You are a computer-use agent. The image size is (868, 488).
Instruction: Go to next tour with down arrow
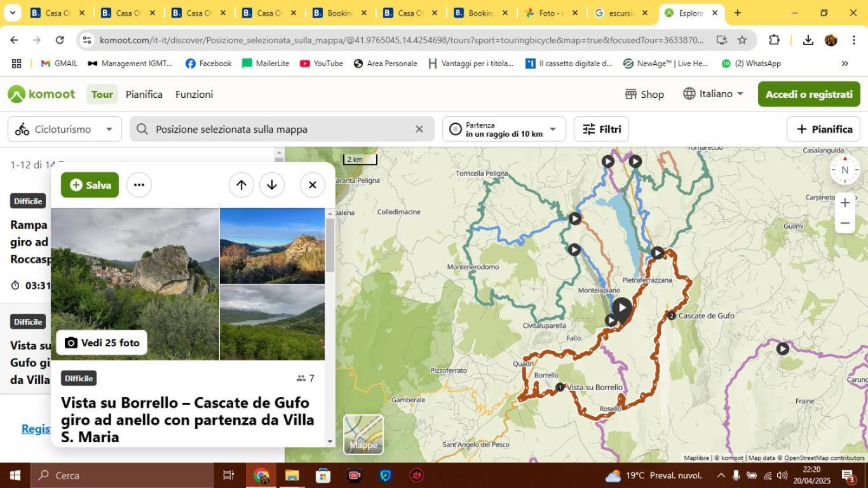coord(272,185)
